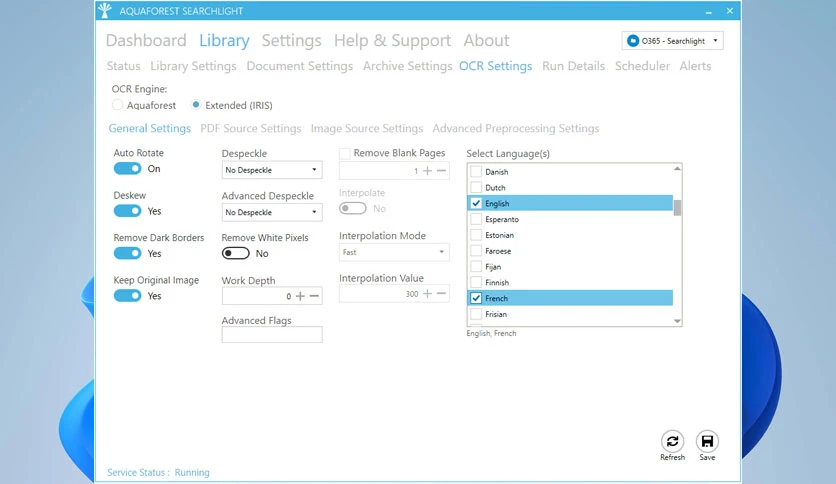Check the Estonian language checkbox
The width and height of the screenshot is (836, 484).
pos(476,235)
